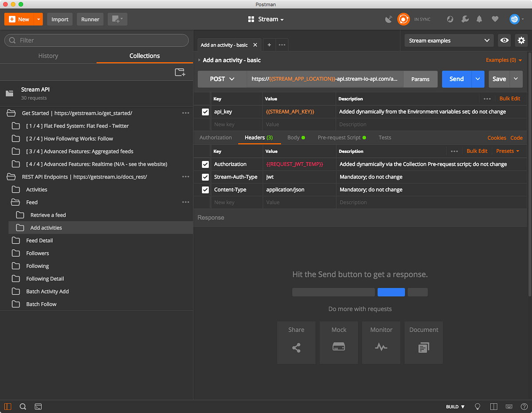Open the settings wrench icon
The width and height of the screenshot is (532, 413).
pyautogui.click(x=465, y=19)
